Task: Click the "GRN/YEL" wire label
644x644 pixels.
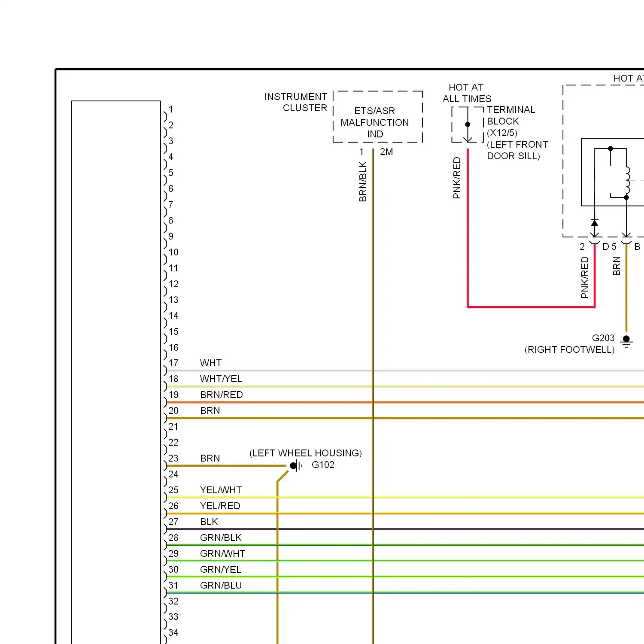Action: tap(221, 569)
